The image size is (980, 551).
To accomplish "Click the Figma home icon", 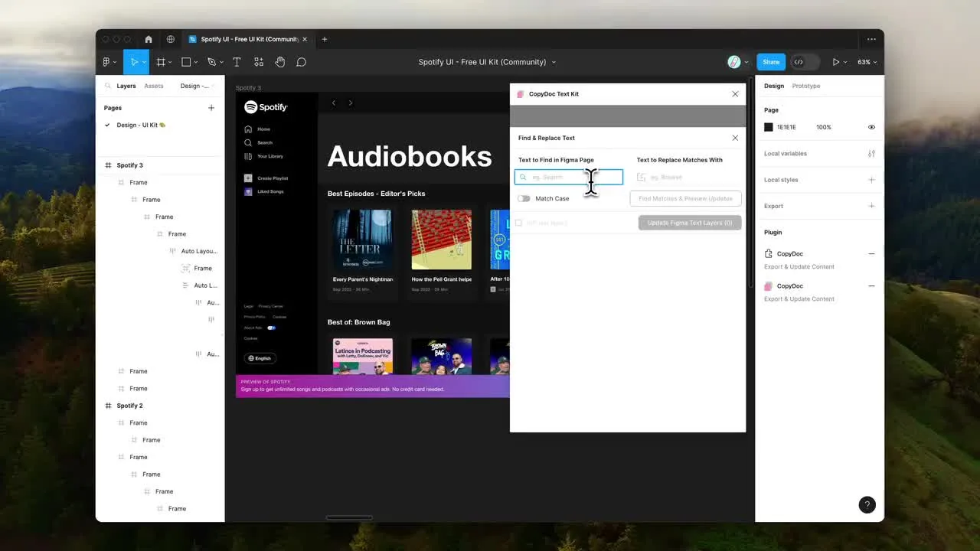I will (x=149, y=39).
